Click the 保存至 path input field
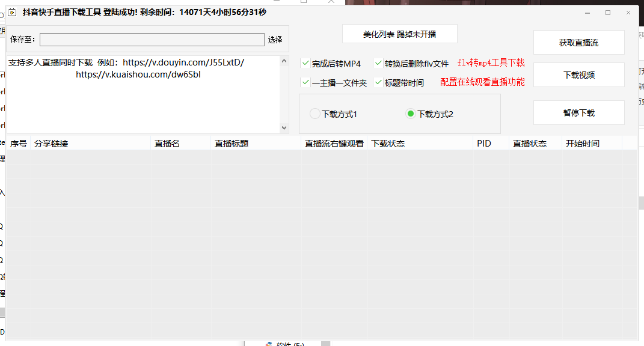Screen dimensions: 644x346 (x=152, y=40)
